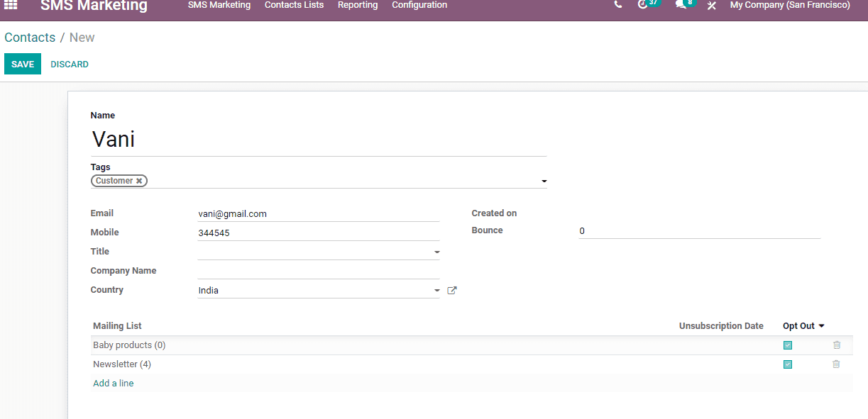Open the Title dropdown

(319, 252)
